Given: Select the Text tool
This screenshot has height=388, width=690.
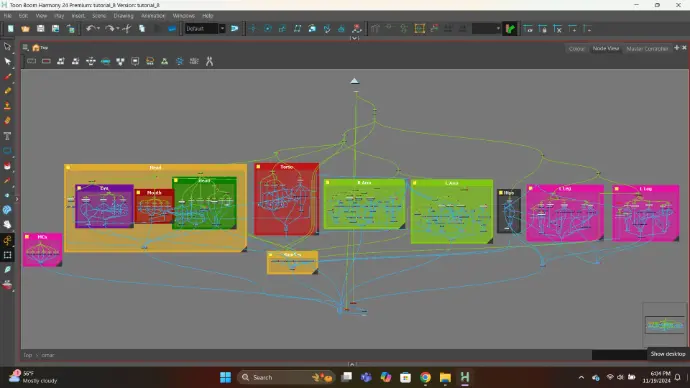Looking at the screenshot, I should coord(7,136).
